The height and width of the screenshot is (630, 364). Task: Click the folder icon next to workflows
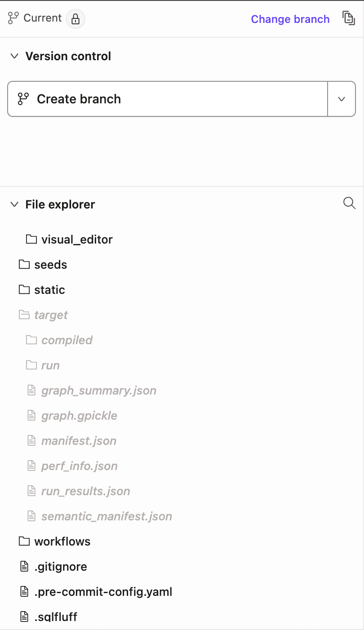tap(24, 541)
